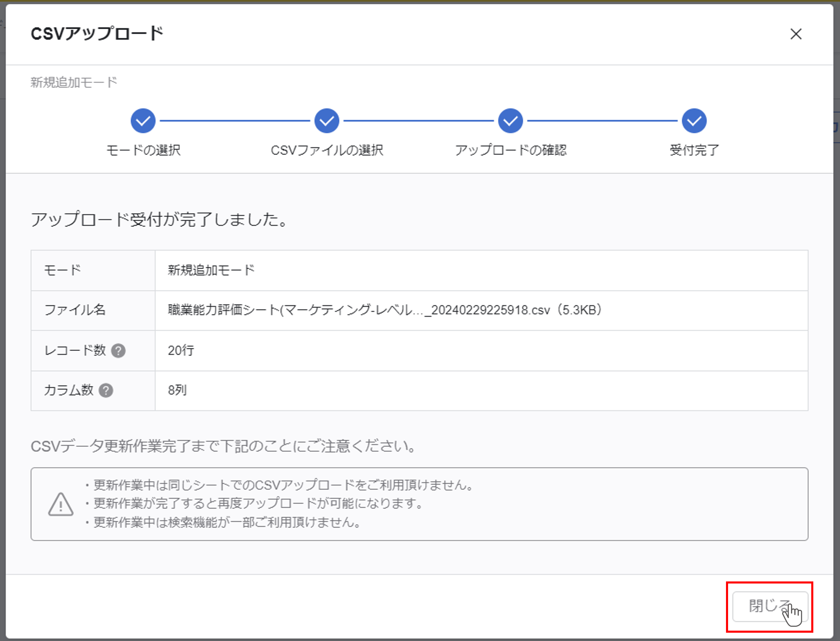This screenshot has height=641, width=840.
Task: Click the 8列 column count value
Action: (x=177, y=390)
